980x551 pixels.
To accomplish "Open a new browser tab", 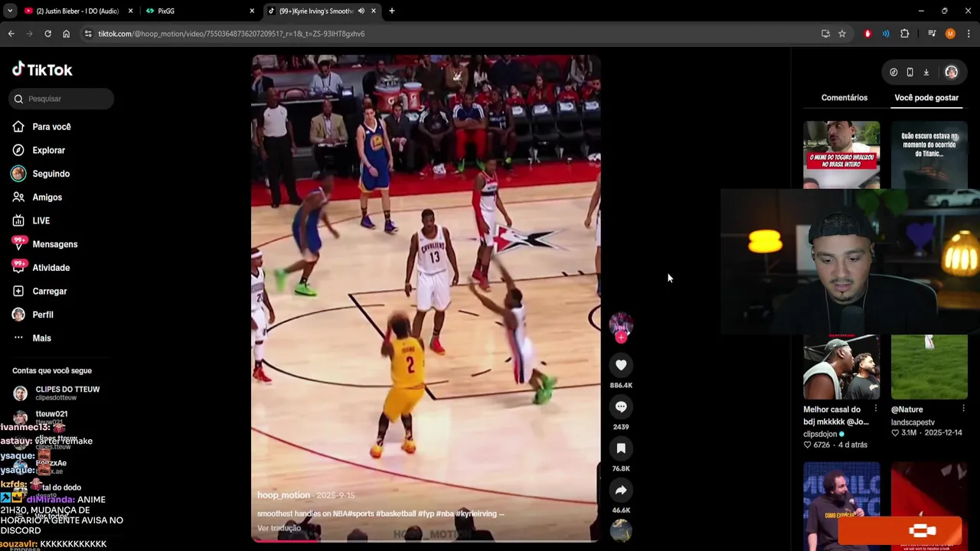I will tap(391, 11).
